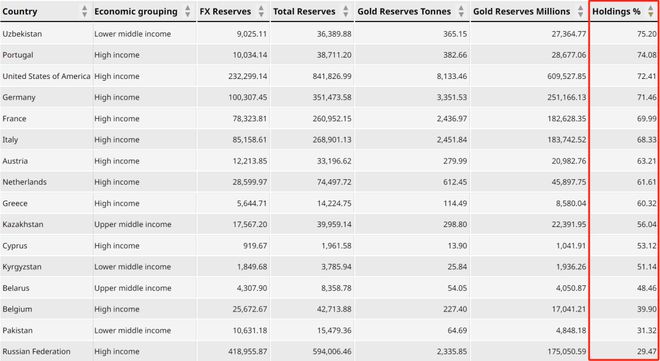The width and height of the screenshot is (660, 361).
Task: Sort by FX Reserves arrow icon
Action: [x=261, y=11]
